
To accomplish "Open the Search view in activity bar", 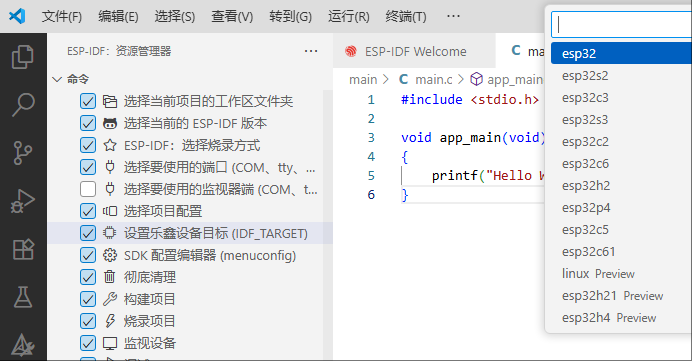I will pyautogui.click(x=23, y=105).
